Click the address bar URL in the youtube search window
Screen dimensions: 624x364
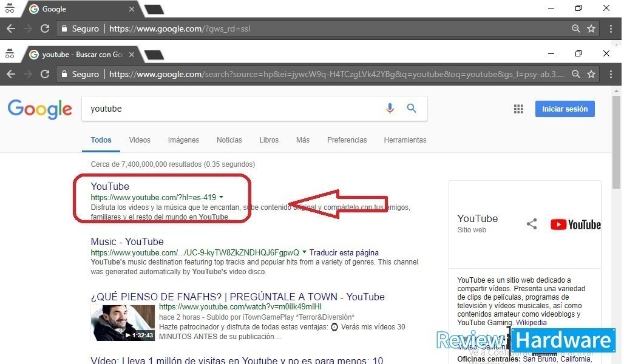coord(337,74)
